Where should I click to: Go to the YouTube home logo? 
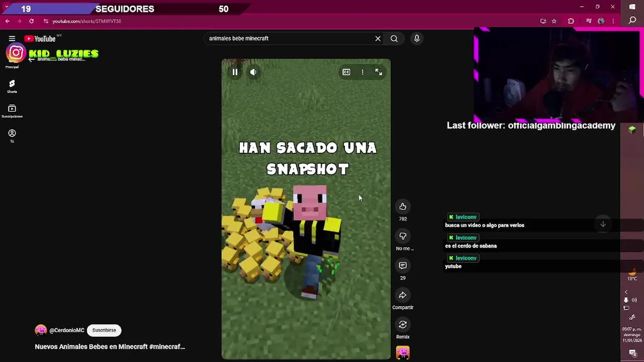40,39
